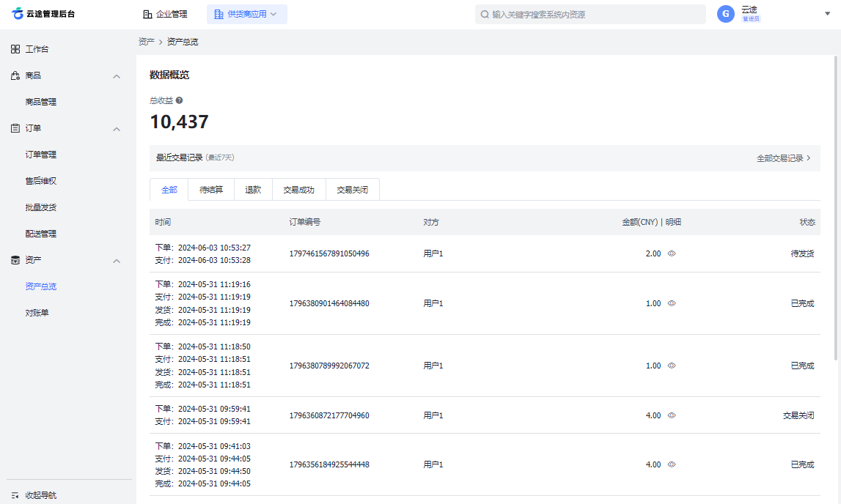Open 订单管理 in the sidebar

[x=41, y=155]
